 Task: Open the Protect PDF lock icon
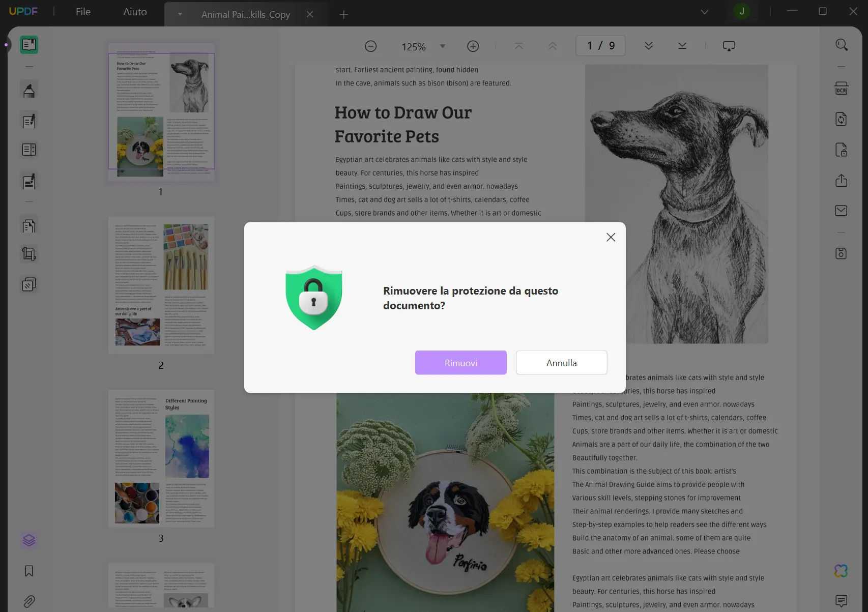(842, 150)
